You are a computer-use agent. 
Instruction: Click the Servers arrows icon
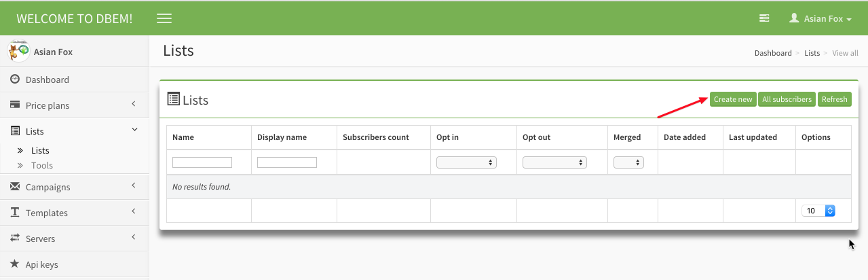(14, 239)
